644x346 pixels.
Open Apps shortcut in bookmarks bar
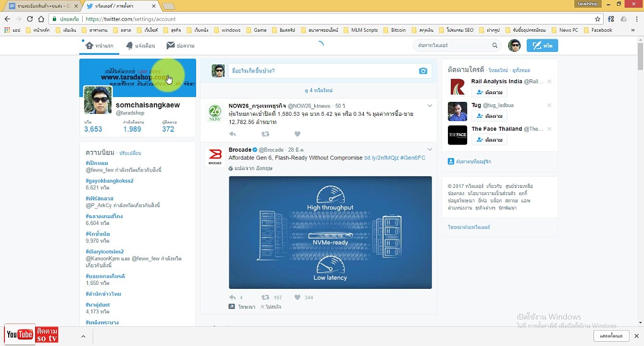pyautogui.click(x=12, y=30)
